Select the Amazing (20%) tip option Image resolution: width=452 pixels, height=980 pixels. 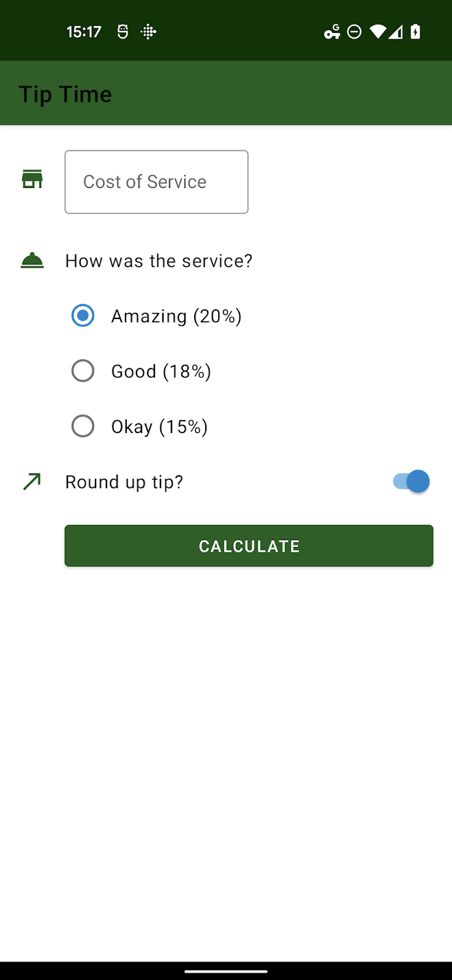tap(83, 315)
